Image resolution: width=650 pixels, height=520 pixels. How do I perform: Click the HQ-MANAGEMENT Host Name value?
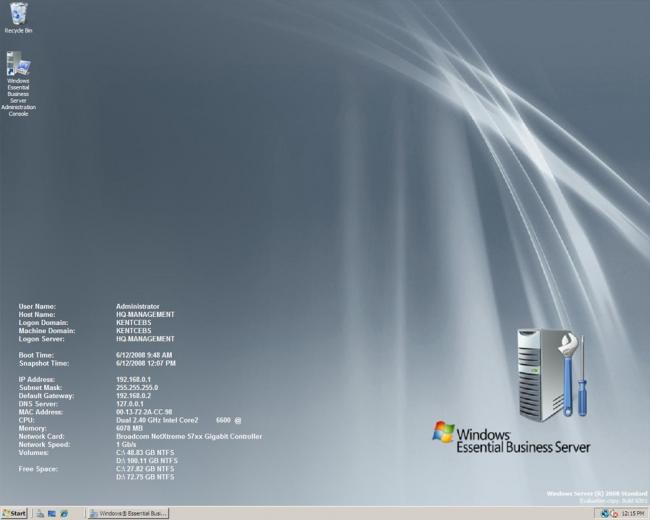145,314
